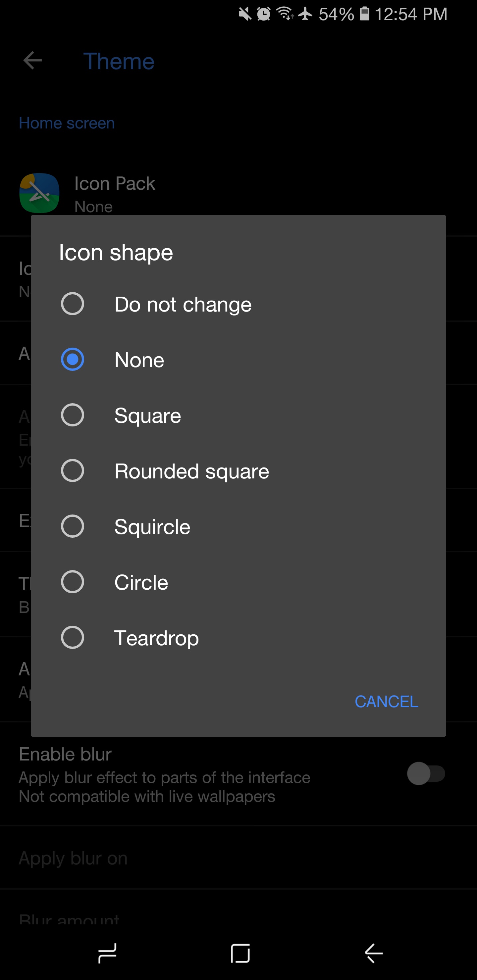The image size is (477, 980).
Task: Select the None radio option
Action: pos(72,360)
